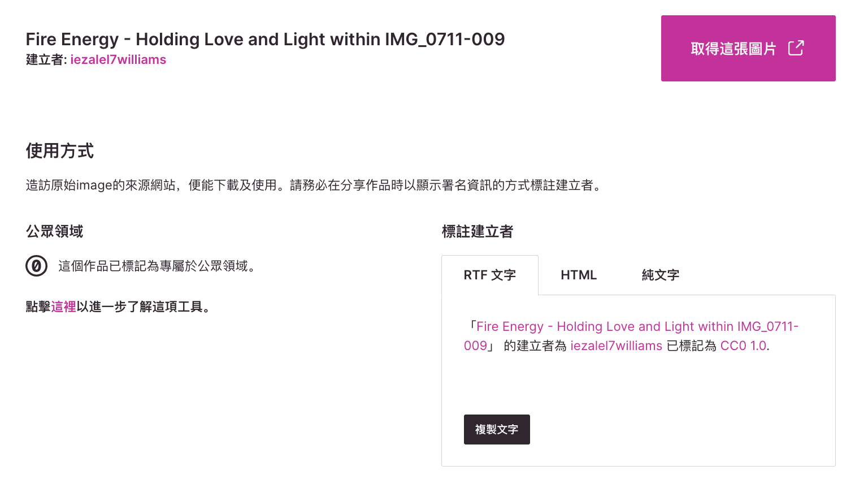Click the 標註建立者 heading
This screenshot has height=492, width=868.
(478, 231)
